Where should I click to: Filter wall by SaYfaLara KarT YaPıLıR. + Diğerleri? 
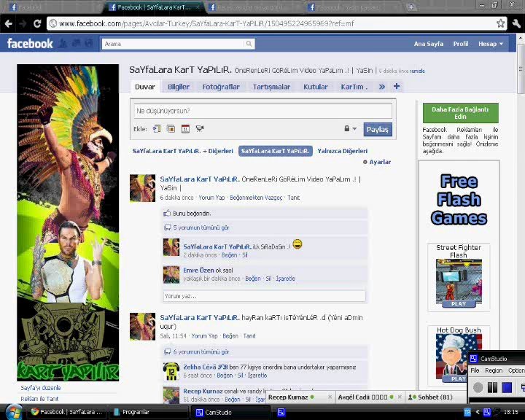[183, 151]
